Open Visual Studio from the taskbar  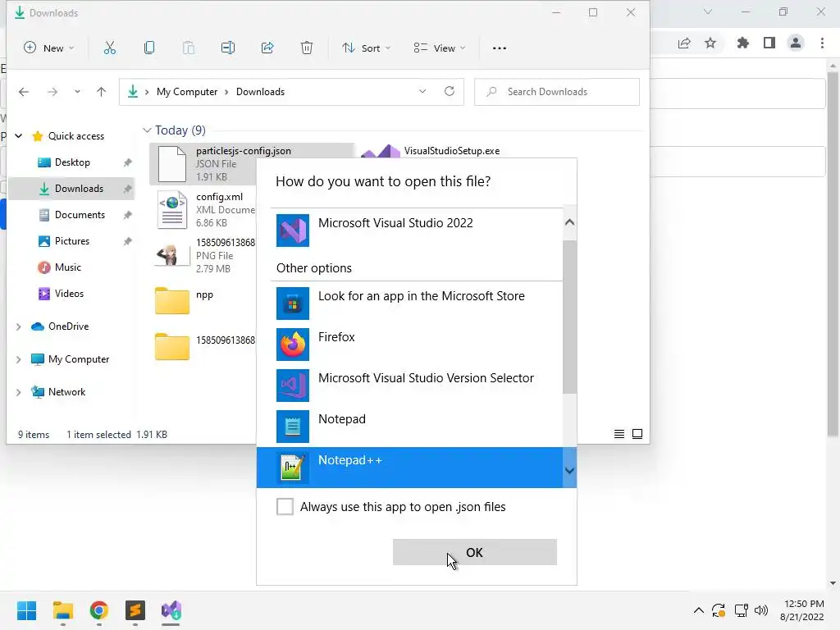coord(171,610)
